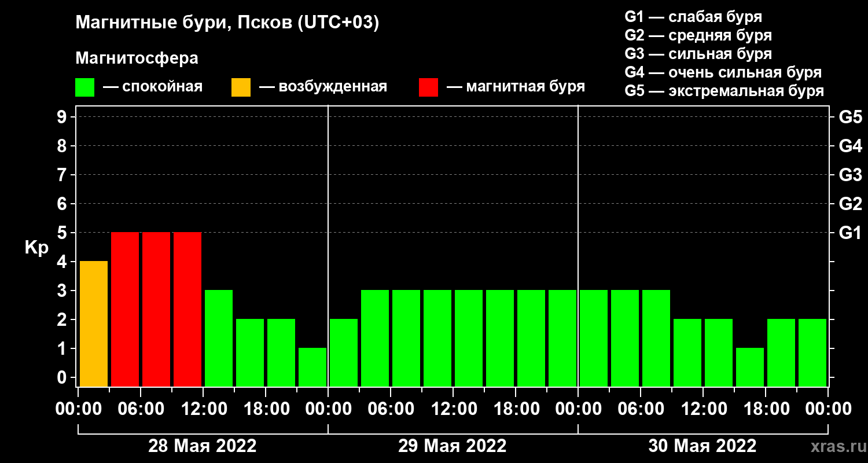Image resolution: width=868 pixels, height=463 pixels.
Task: Click the green 'спокойная' legend swatch
Action: pos(84,87)
